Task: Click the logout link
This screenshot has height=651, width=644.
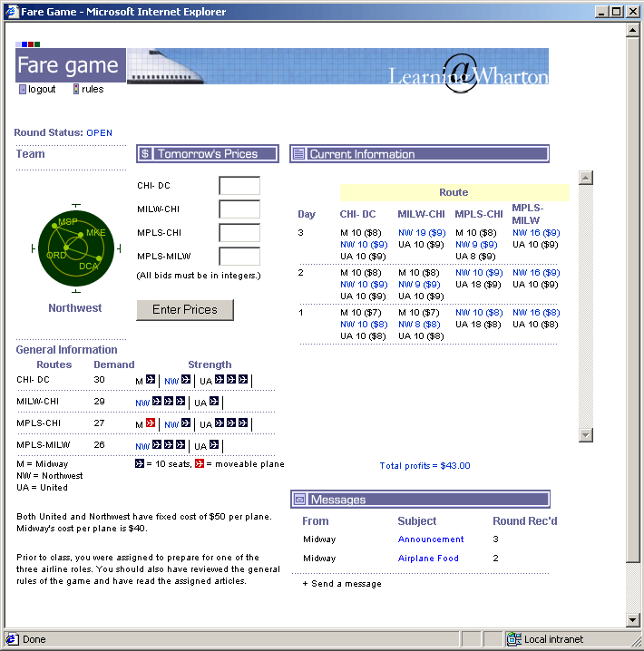Action: tap(42, 89)
